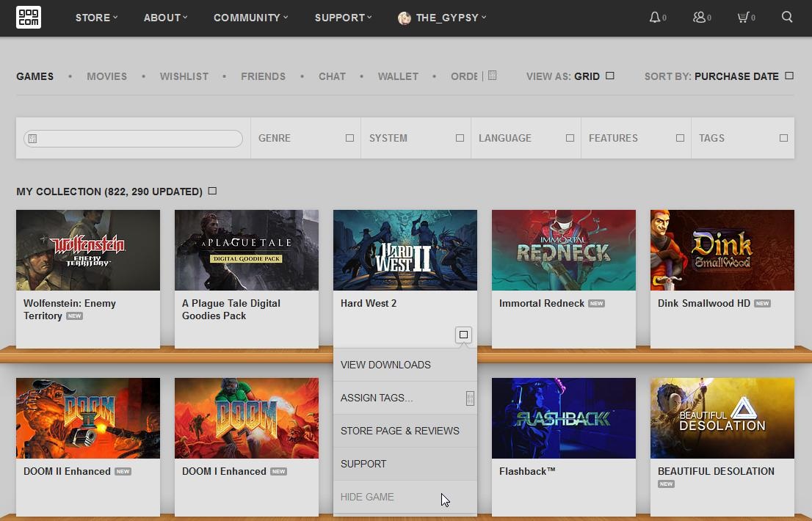Open A Plague Tale Goodie Pack cover
812x521 pixels.
(x=247, y=250)
